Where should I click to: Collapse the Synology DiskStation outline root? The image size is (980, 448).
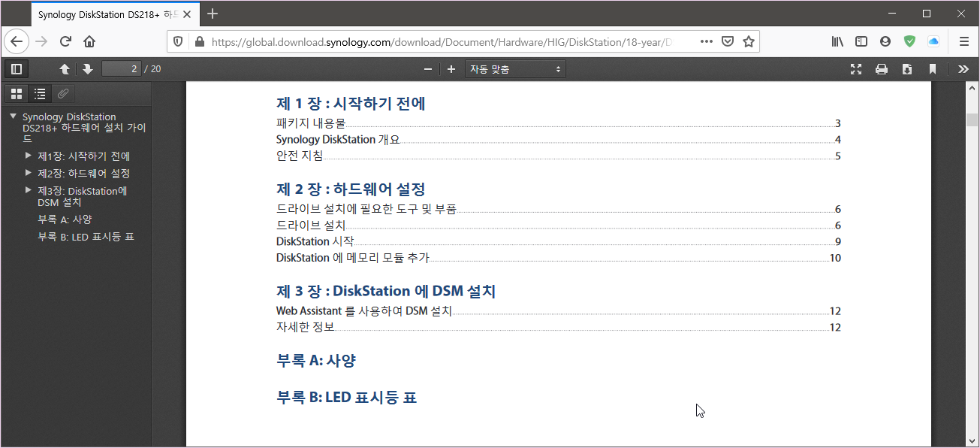(13, 117)
